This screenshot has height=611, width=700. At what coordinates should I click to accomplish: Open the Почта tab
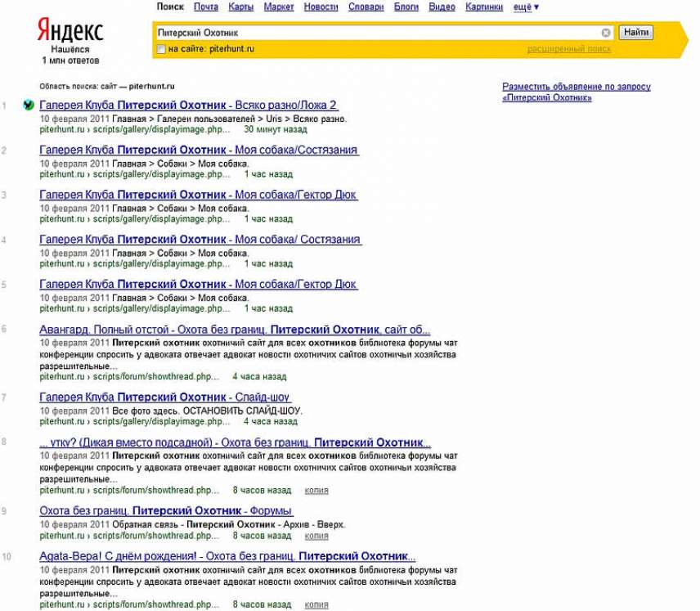point(206,7)
